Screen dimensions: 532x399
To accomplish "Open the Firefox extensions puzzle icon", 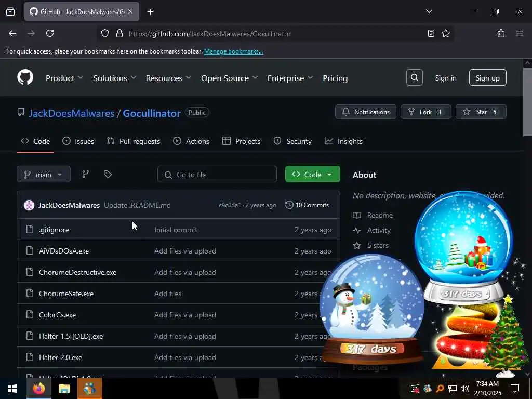I will point(501,33).
